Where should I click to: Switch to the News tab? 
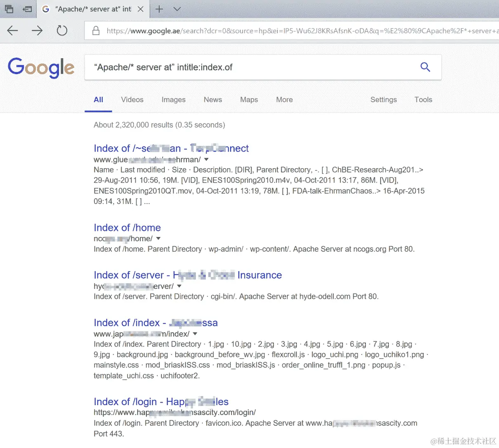tap(213, 100)
